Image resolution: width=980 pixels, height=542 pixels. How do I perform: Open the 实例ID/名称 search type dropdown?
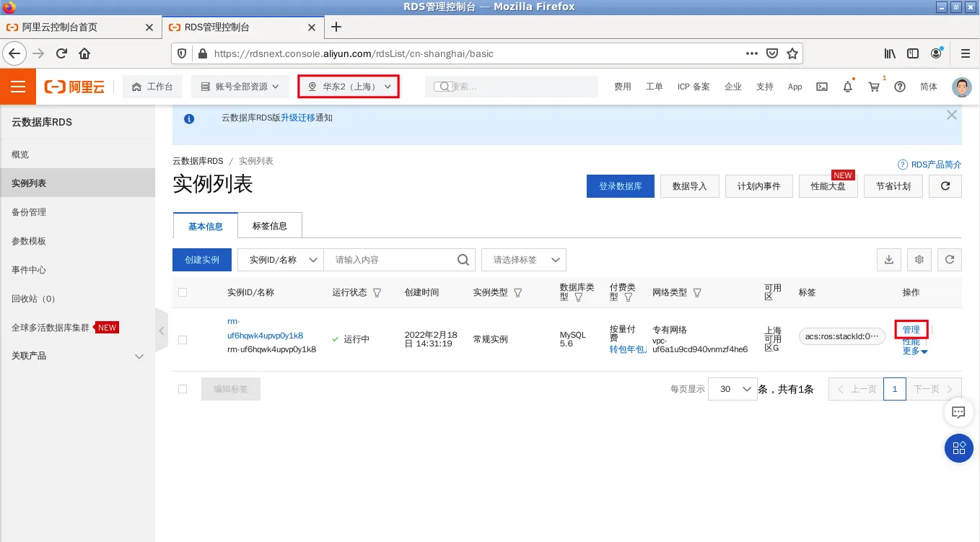(281, 260)
